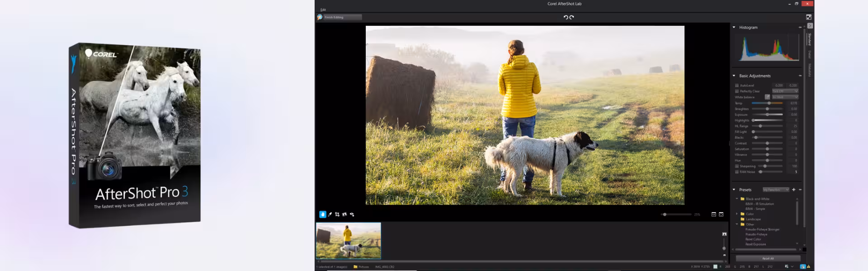Switch to the Detail tab
This screenshot has height=271, width=868.
pos(809,55)
